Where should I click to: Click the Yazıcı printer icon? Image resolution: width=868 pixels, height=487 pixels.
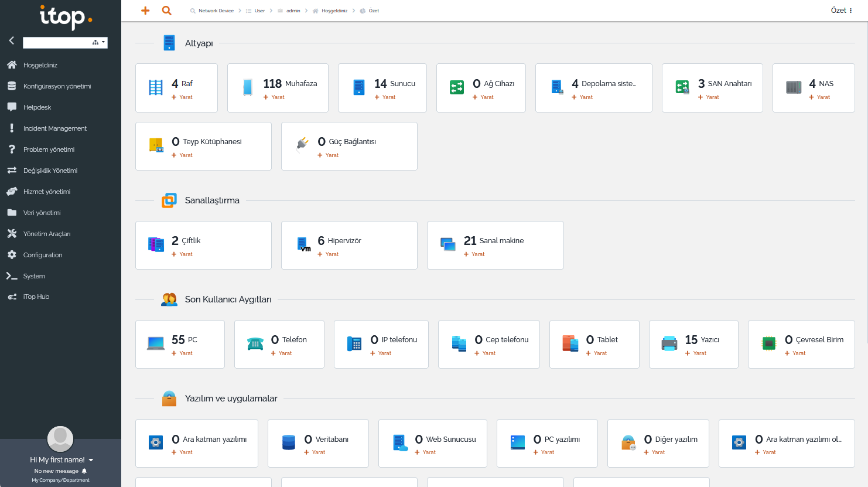coord(669,343)
